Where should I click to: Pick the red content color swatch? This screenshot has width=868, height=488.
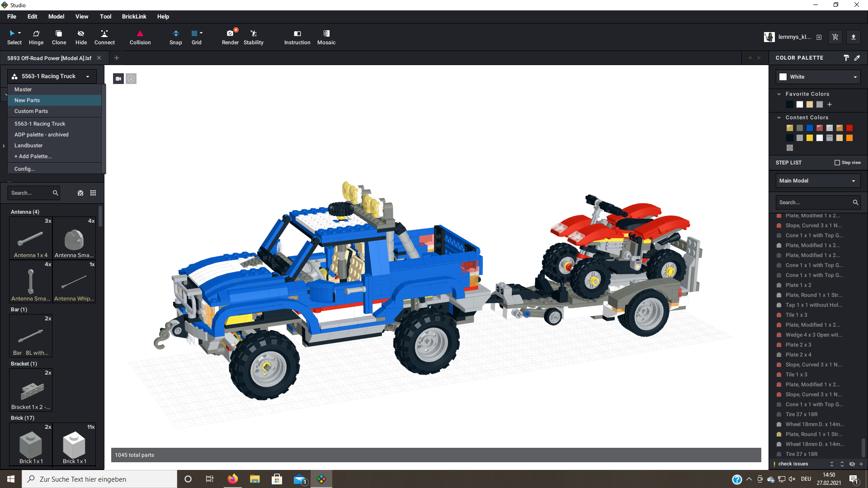tap(849, 128)
